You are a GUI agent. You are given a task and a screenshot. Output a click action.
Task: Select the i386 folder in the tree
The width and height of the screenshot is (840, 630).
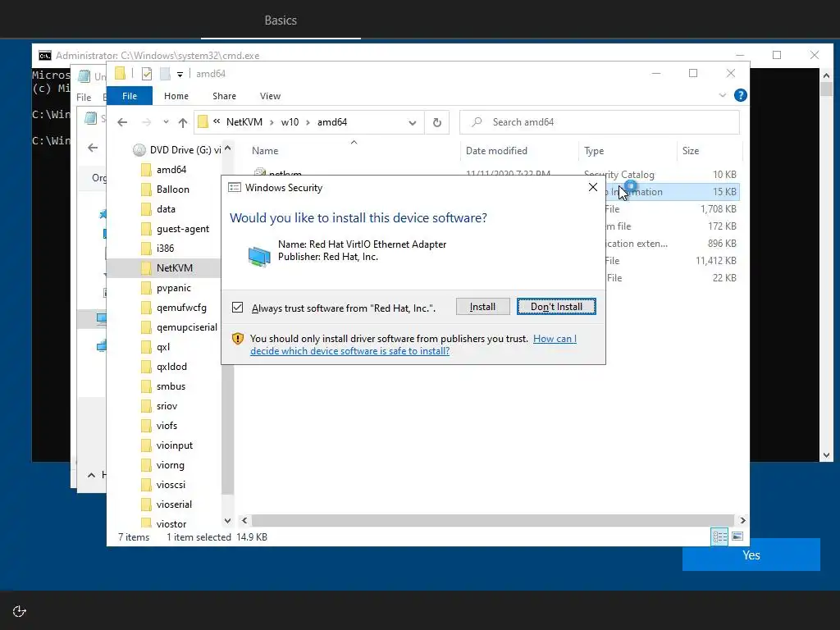tap(165, 249)
